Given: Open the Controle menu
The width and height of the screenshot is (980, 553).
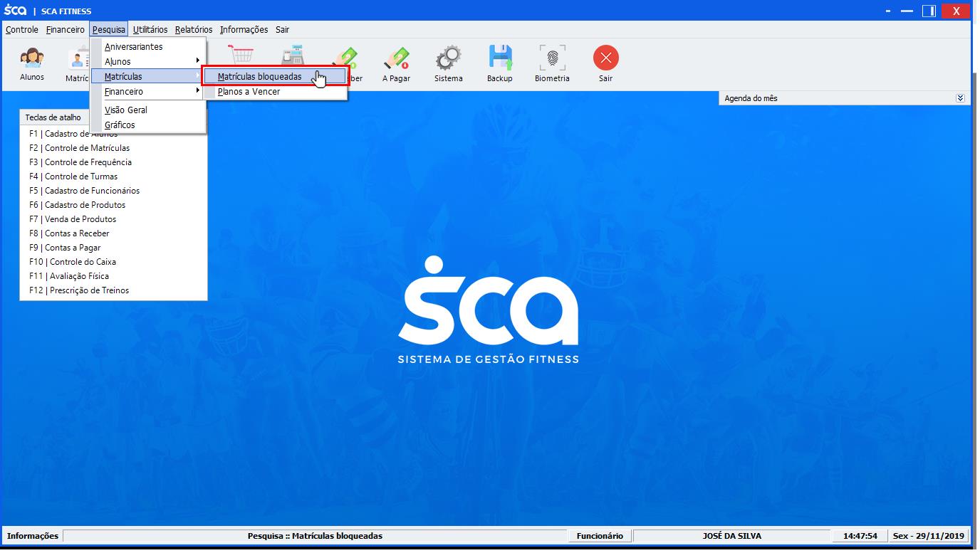Looking at the screenshot, I should click(22, 30).
